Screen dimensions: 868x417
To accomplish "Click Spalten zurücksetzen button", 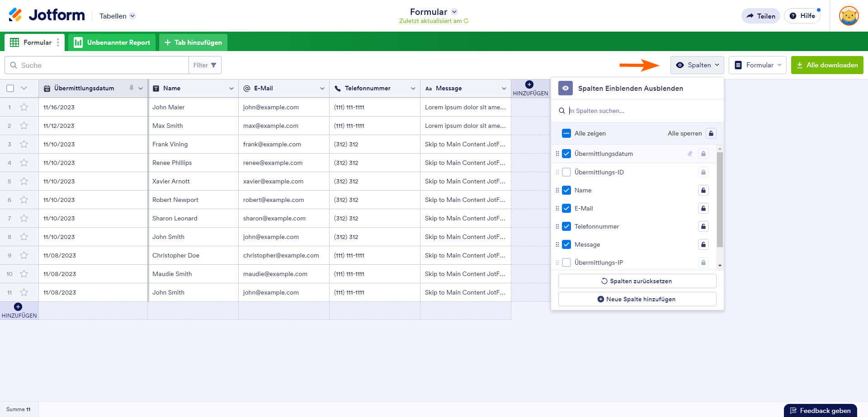I will (637, 281).
